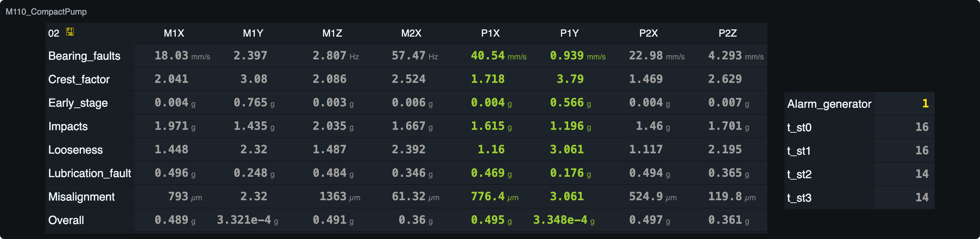Image resolution: width=980 pixels, height=239 pixels.
Task: Click the t_st2 value 14
Action: (x=922, y=174)
